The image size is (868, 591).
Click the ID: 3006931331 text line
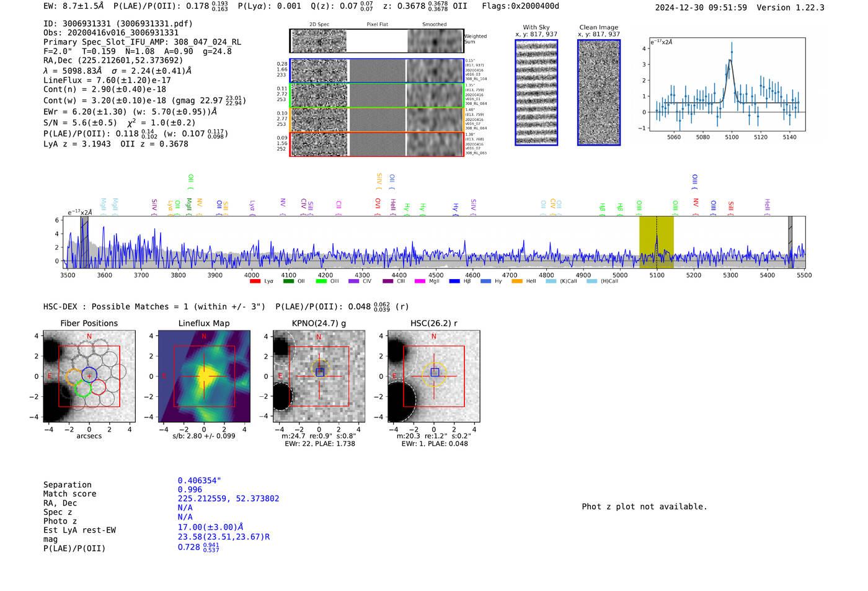(x=118, y=24)
